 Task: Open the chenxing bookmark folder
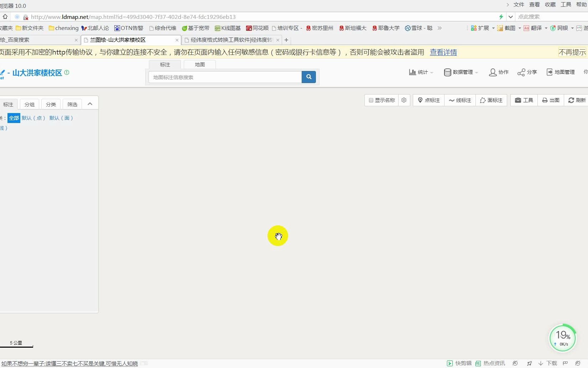click(63, 28)
